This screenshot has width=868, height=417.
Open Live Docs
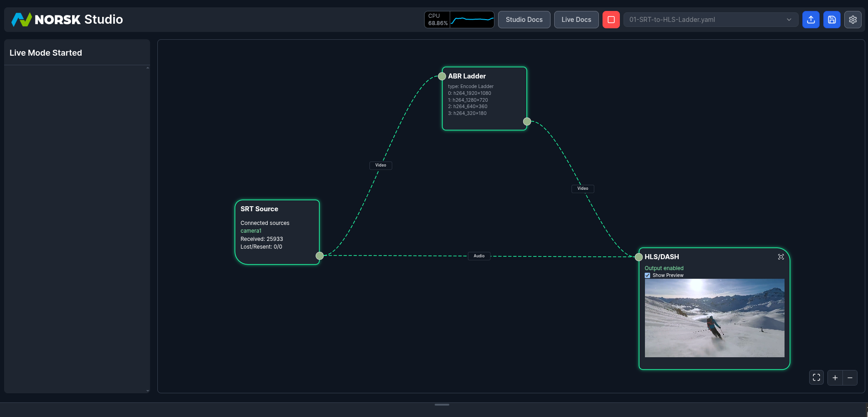point(576,20)
